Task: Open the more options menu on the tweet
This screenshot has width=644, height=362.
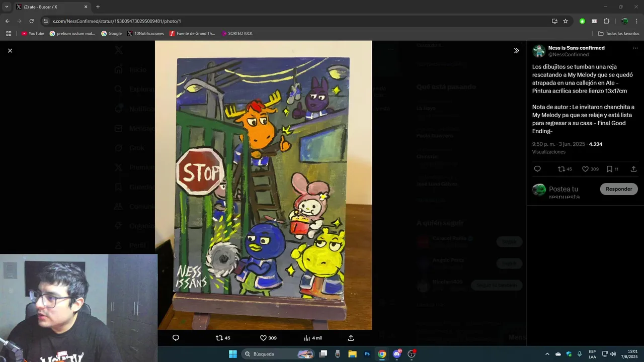Action: (x=635, y=48)
